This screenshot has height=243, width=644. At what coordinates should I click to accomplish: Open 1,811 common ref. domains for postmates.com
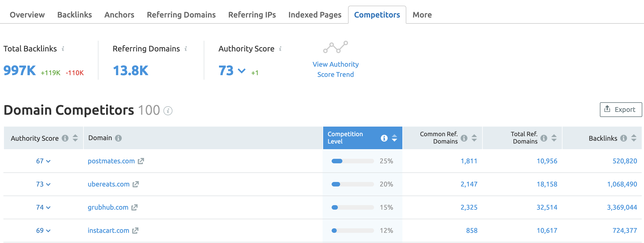tap(469, 161)
